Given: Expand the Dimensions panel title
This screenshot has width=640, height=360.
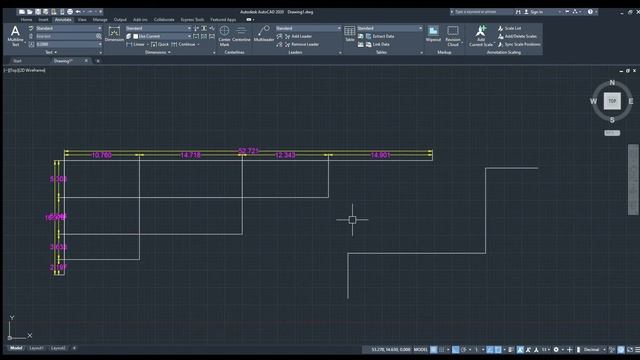Looking at the screenshot, I should tap(158, 52).
